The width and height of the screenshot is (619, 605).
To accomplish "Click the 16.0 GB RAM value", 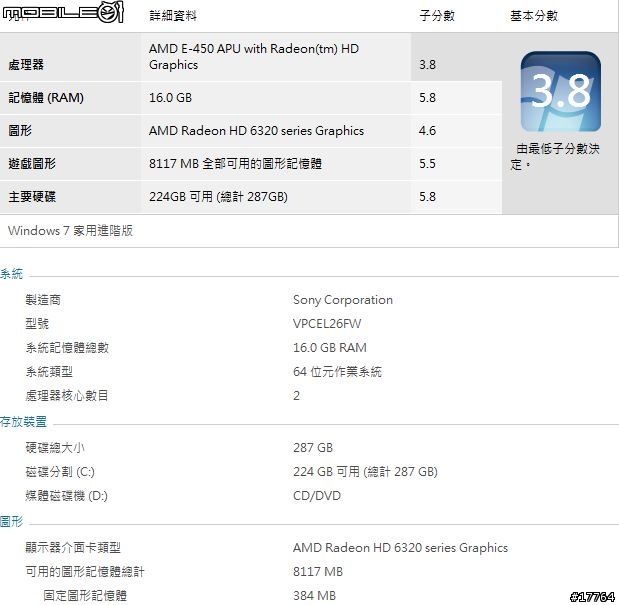I will [330, 348].
